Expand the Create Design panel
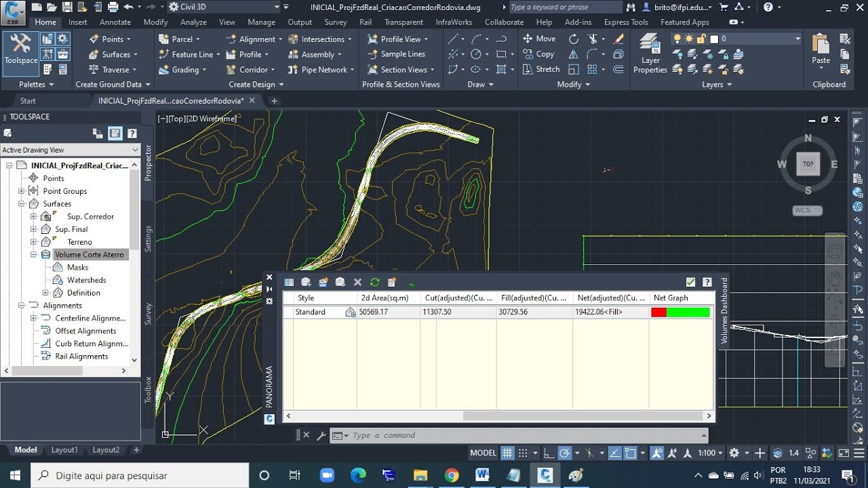 tap(256, 84)
